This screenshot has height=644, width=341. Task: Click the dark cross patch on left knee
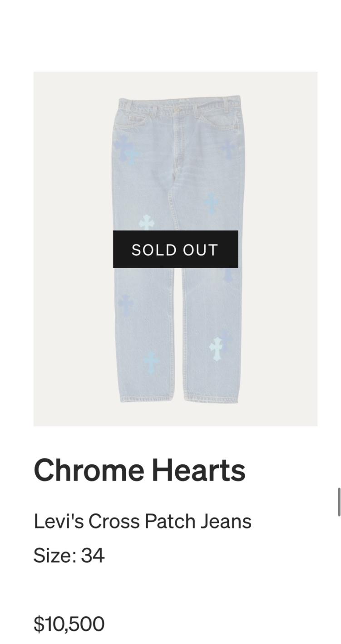pos(125,304)
